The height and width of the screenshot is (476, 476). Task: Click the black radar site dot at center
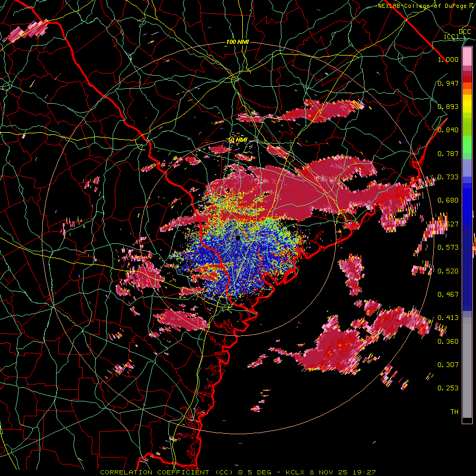point(238,237)
